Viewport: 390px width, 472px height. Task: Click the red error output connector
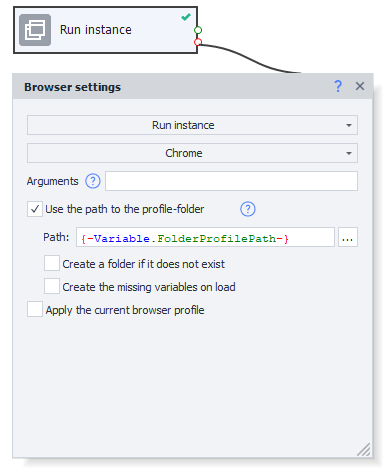[x=198, y=42]
